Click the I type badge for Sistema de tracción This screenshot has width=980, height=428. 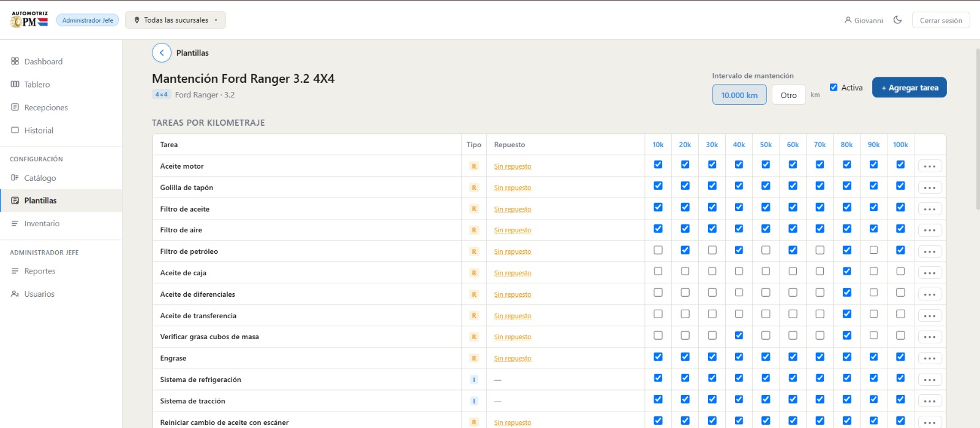pos(473,401)
